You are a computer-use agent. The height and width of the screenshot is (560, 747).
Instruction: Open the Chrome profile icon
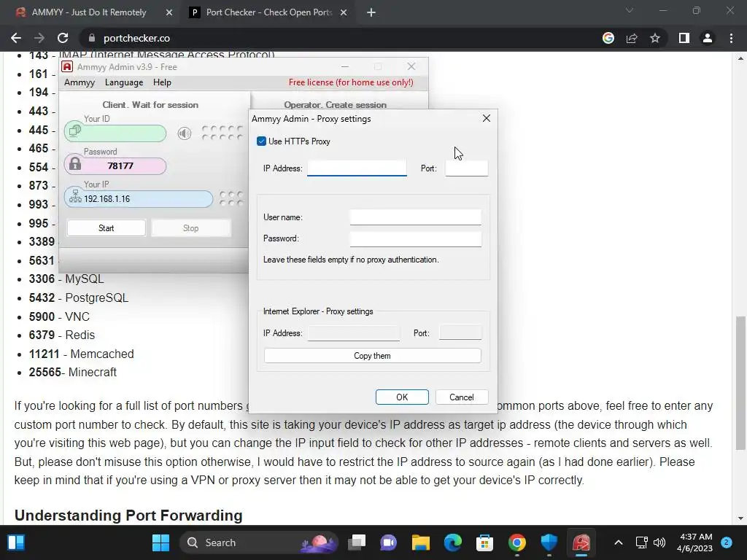pyautogui.click(x=708, y=38)
